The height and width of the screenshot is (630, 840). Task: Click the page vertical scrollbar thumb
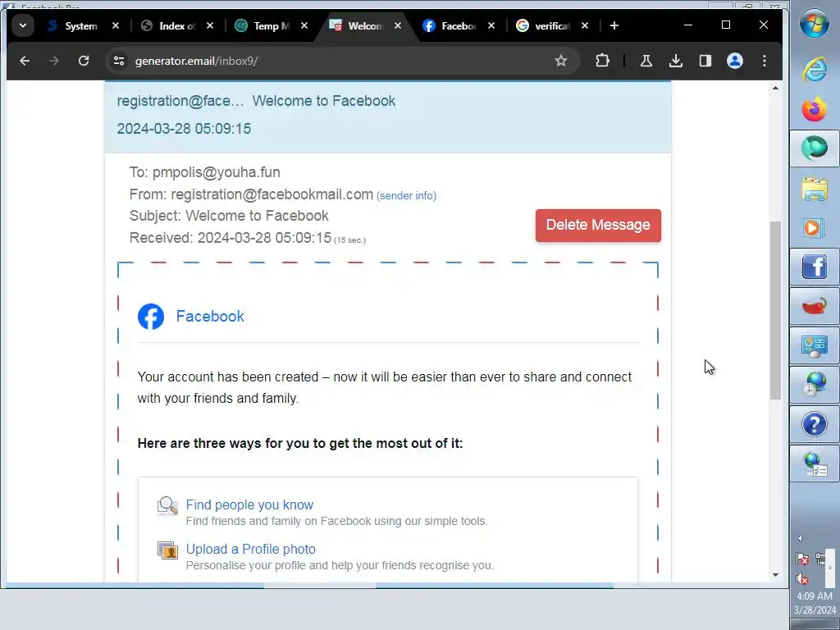tap(775, 309)
